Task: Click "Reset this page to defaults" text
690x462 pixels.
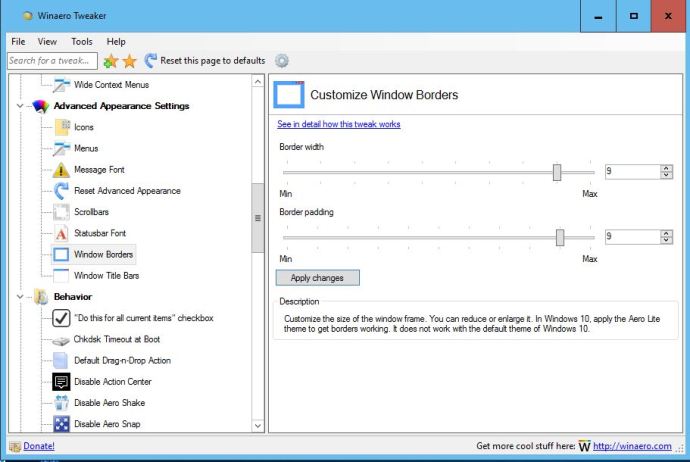Action: (x=213, y=61)
